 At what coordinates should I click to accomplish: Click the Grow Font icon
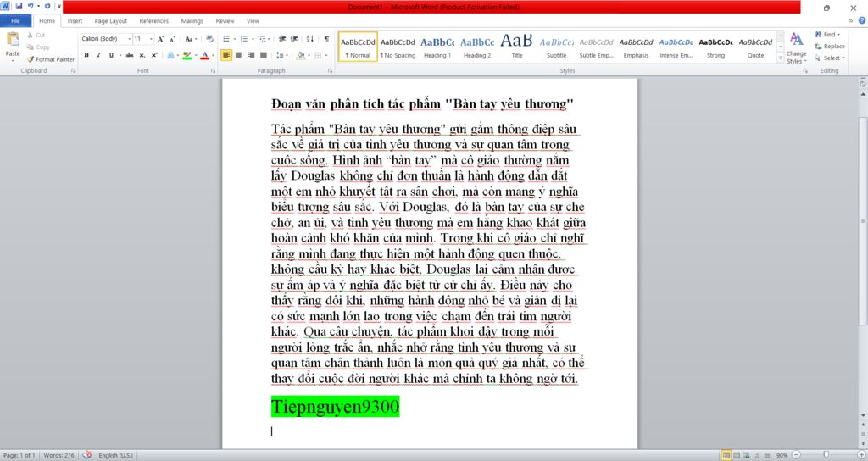[x=160, y=39]
